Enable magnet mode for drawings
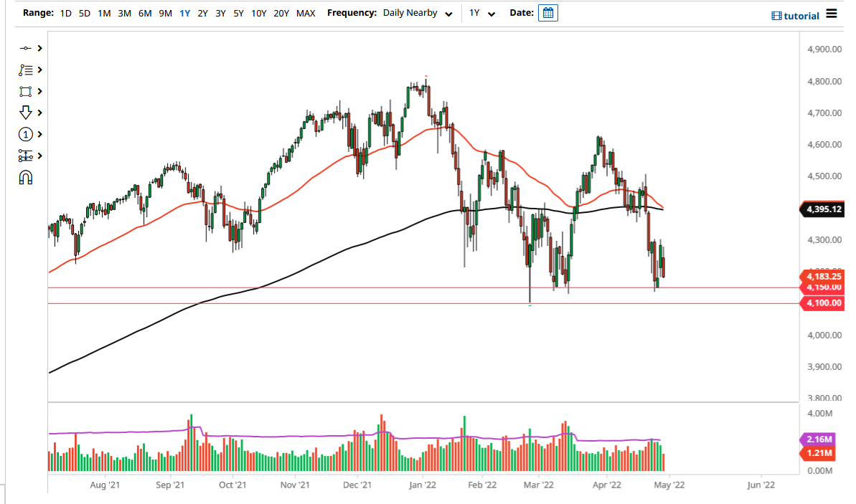Image resolution: width=856 pixels, height=504 pixels. (27, 177)
